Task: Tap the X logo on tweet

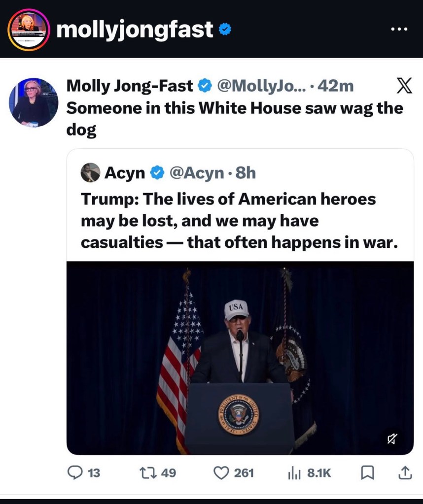Action: pyautogui.click(x=404, y=87)
